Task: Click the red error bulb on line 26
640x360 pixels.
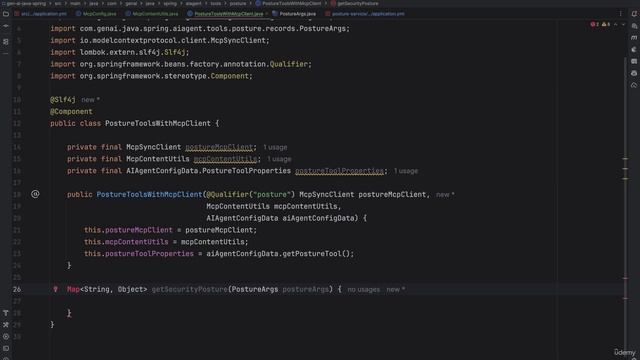Action: point(56,289)
